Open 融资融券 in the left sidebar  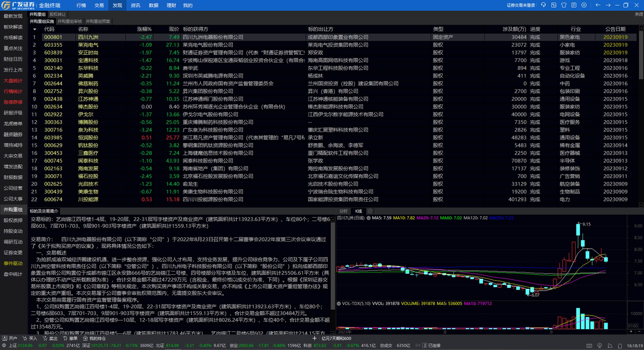pos(13,134)
